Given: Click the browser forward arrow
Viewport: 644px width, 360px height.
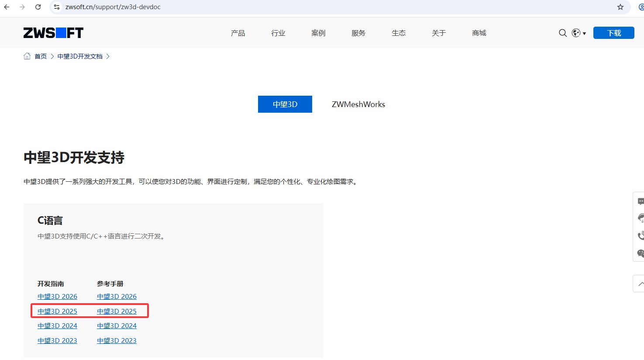Looking at the screenshot, I should click(22, 7).
